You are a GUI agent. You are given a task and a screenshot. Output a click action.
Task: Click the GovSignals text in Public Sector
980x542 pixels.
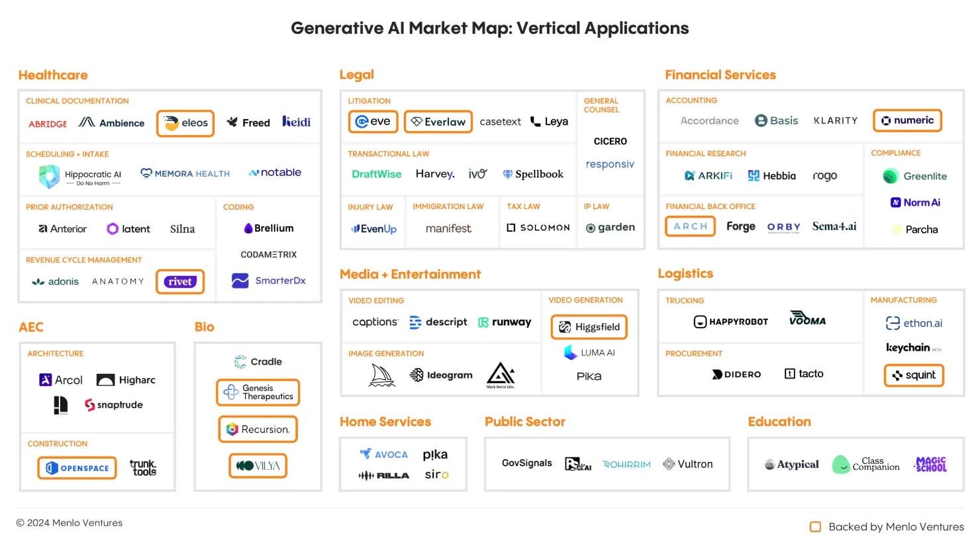[527, 463]
